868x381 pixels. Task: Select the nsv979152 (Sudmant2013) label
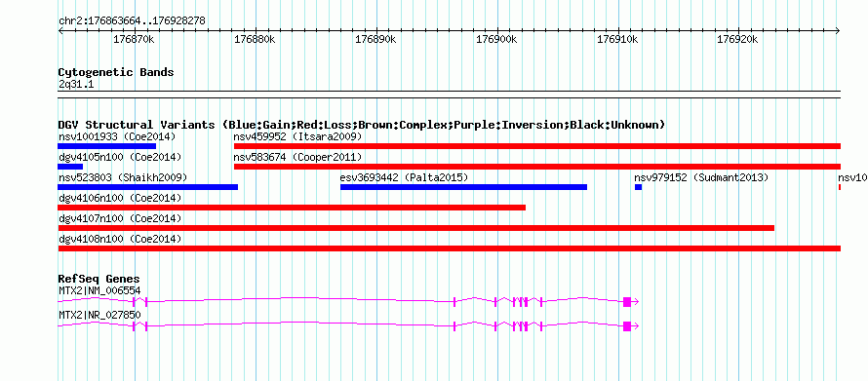701,177
